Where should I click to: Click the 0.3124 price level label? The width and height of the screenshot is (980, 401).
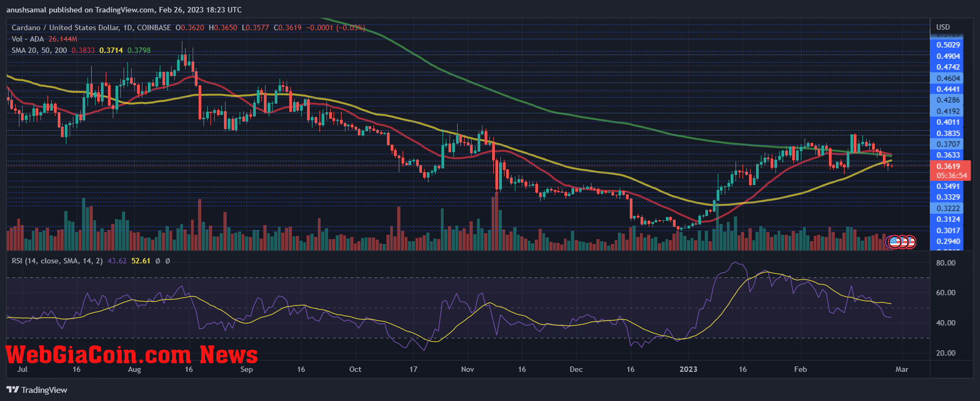point(948,219)
